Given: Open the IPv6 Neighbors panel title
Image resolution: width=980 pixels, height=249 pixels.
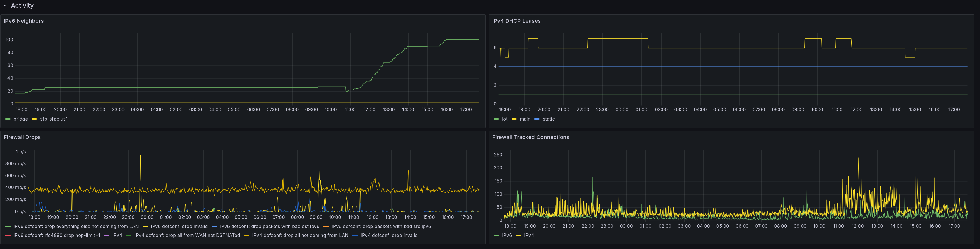Looking at the screenshot, I should 24,21.
